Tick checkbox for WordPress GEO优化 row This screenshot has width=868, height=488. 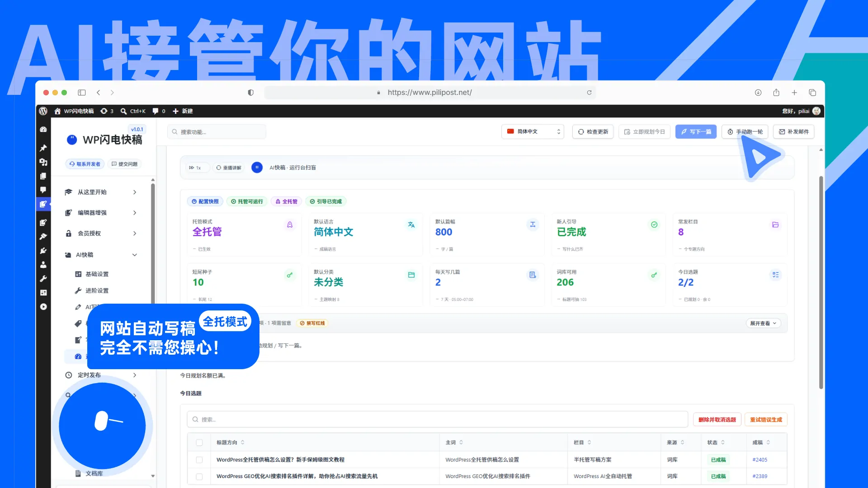199,477
